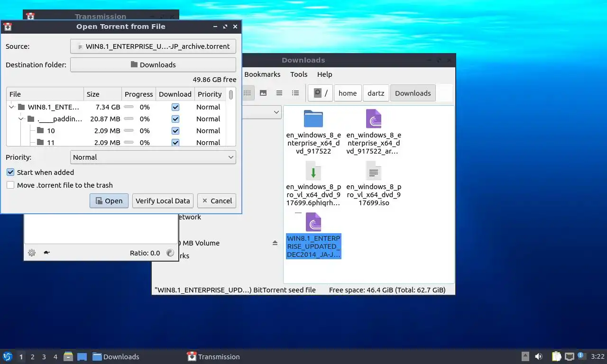Viewport: 607px width, 364px height.
Task: Click show desktop icon on panel
Action: tap(82, 356)
